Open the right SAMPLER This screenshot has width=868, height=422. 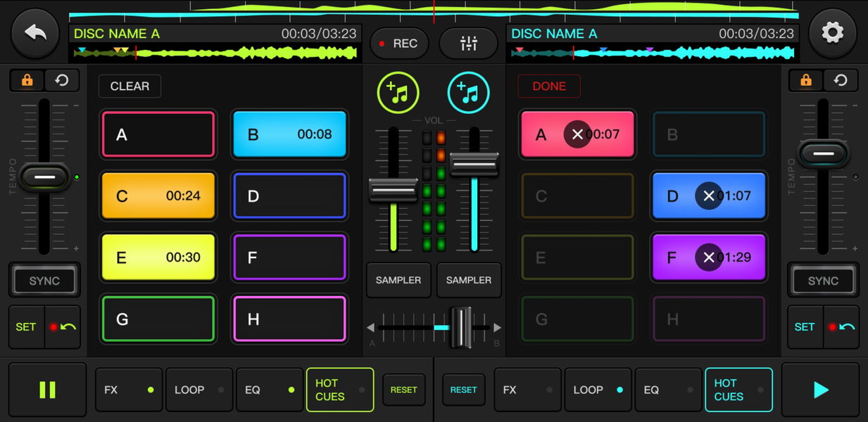tap(469, 280)
